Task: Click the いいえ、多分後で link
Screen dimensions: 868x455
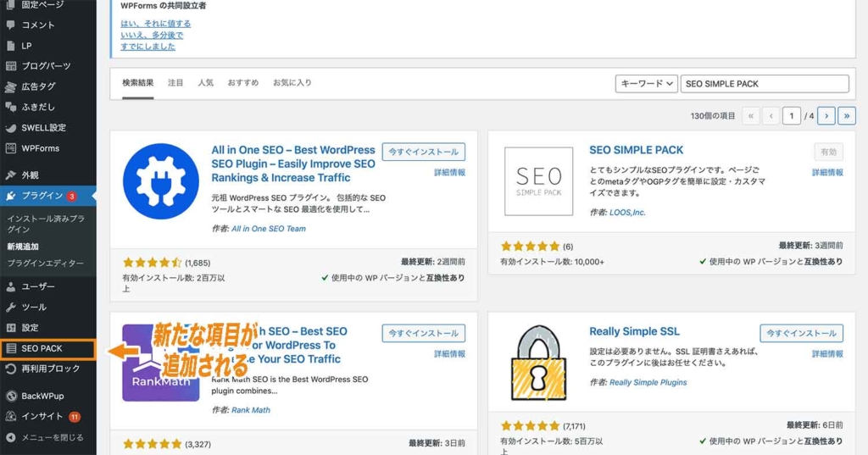Action: [152, 35]
